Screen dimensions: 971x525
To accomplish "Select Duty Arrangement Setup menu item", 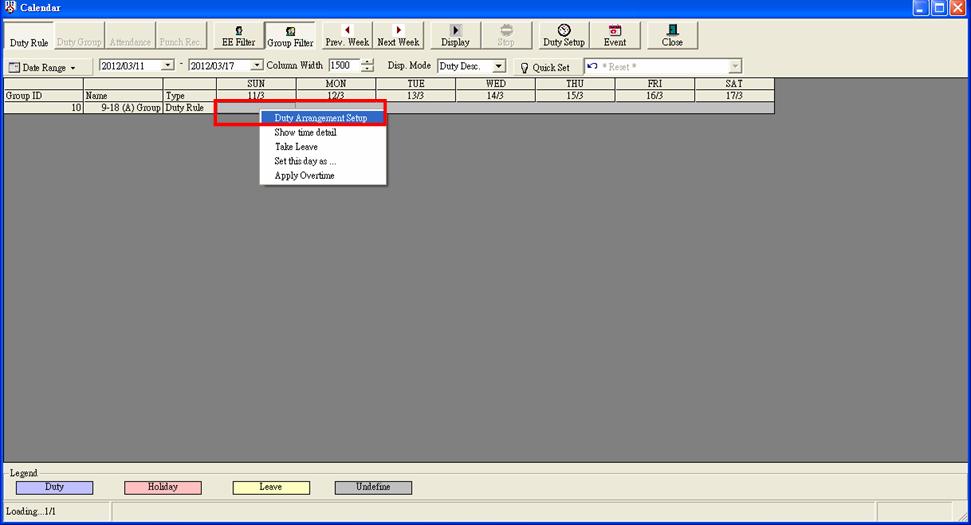I will (323, 118).
